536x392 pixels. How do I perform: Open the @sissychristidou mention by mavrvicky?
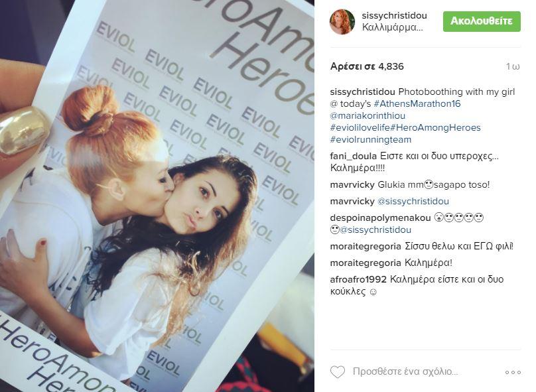point(413,201)
